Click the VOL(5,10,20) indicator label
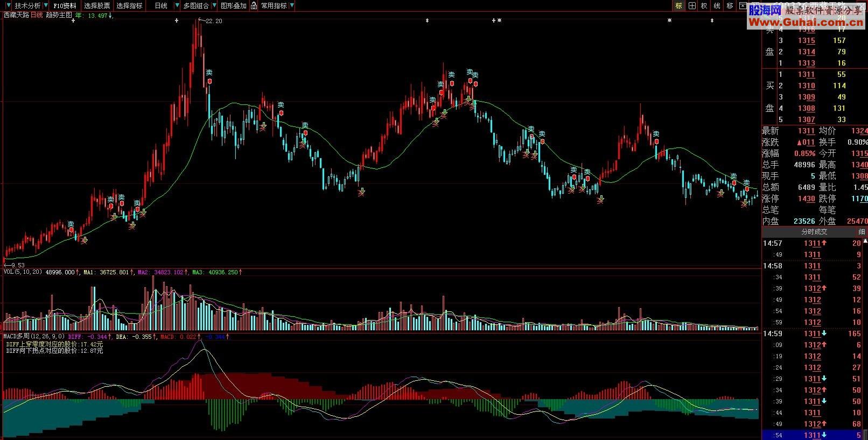The image size is (868, 440). pos(23,272)
